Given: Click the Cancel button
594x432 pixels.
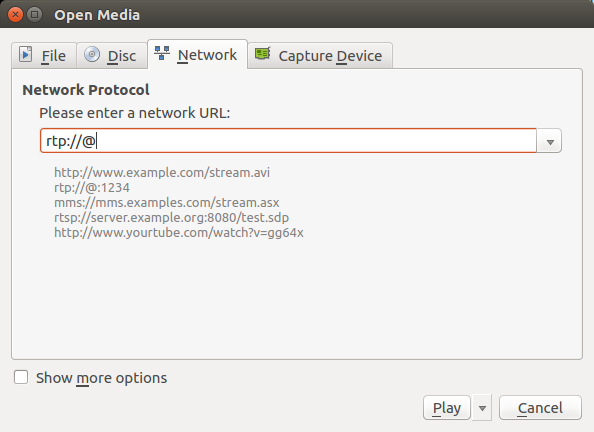Looking at the screenshot, I should 540,408.
